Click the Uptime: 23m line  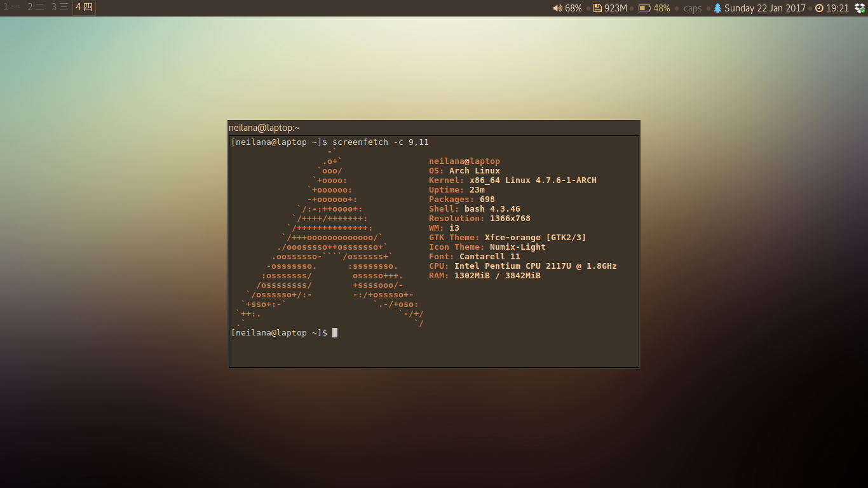tap(457, 190)
